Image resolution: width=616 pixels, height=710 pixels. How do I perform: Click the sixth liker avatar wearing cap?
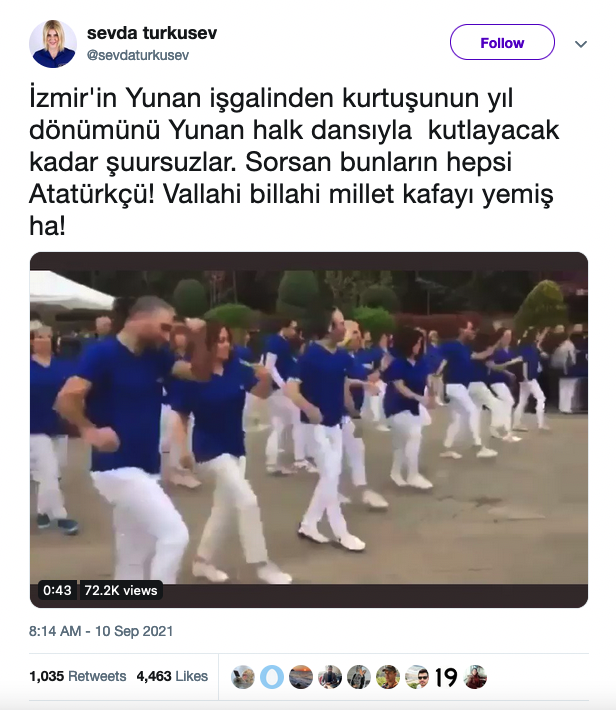pos(388,677)
